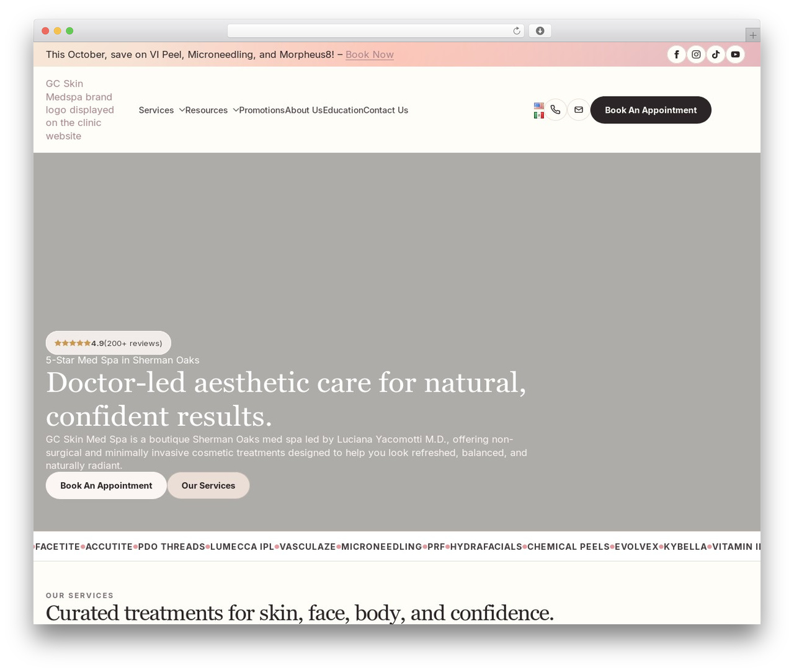Select VASCULAZE in the treatment ticker

tap(308, 547)
